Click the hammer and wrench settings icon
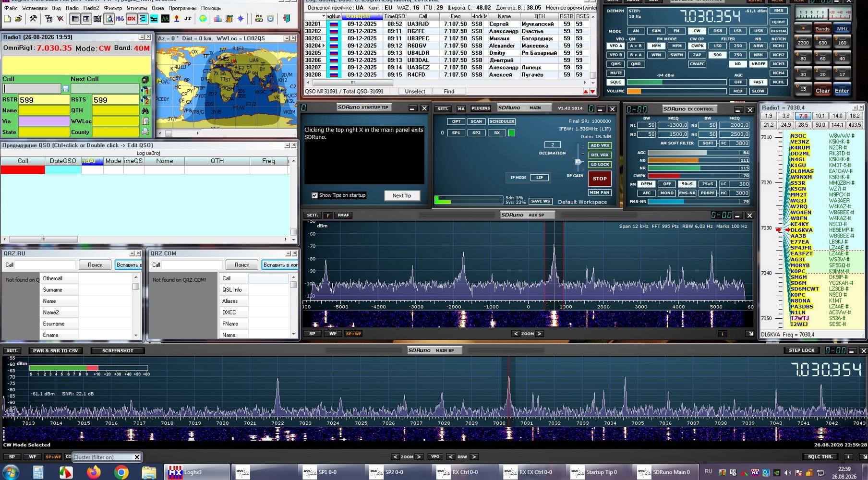This screenshot has height=480, width=868. coord(33,19)
